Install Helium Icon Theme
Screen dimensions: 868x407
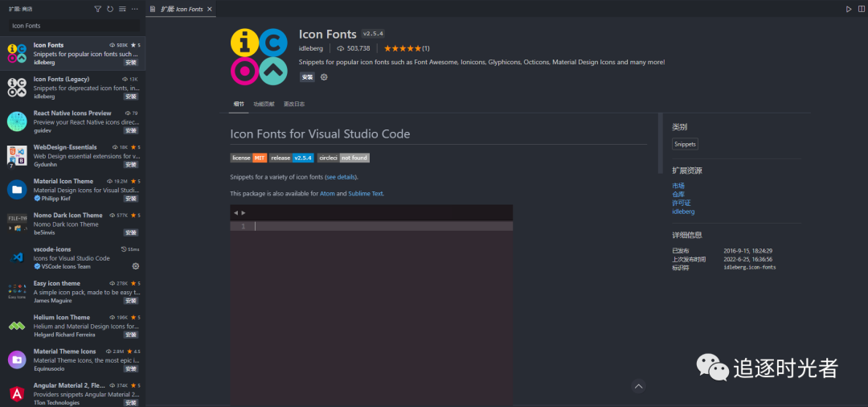pos(131,335)
